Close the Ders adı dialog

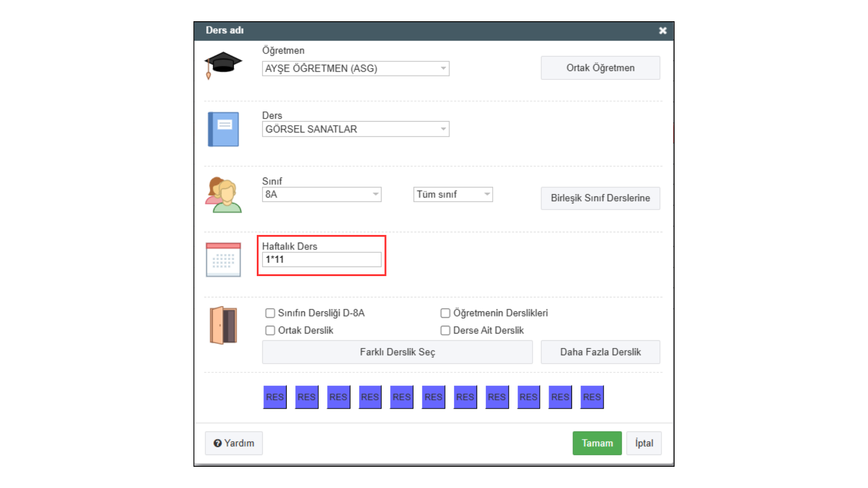coord(663,31)
